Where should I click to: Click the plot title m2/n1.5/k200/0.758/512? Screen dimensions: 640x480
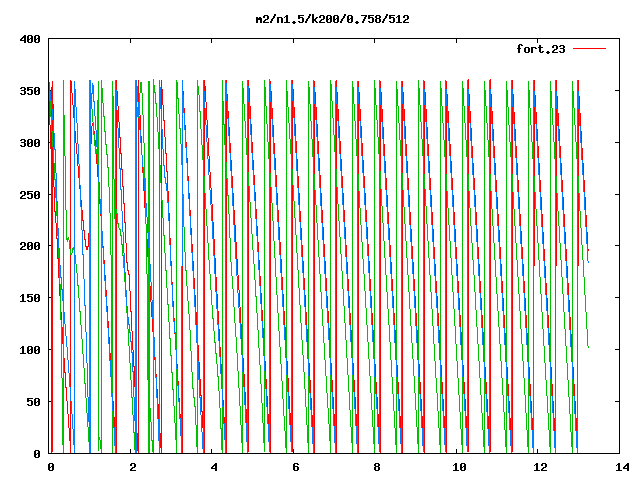click(332, 19)
